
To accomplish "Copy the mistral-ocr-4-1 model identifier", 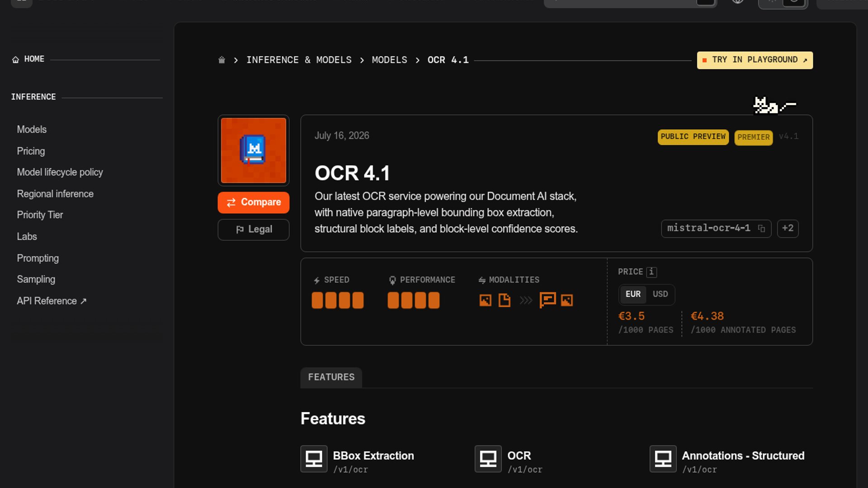I will click(x=761, y=229).
